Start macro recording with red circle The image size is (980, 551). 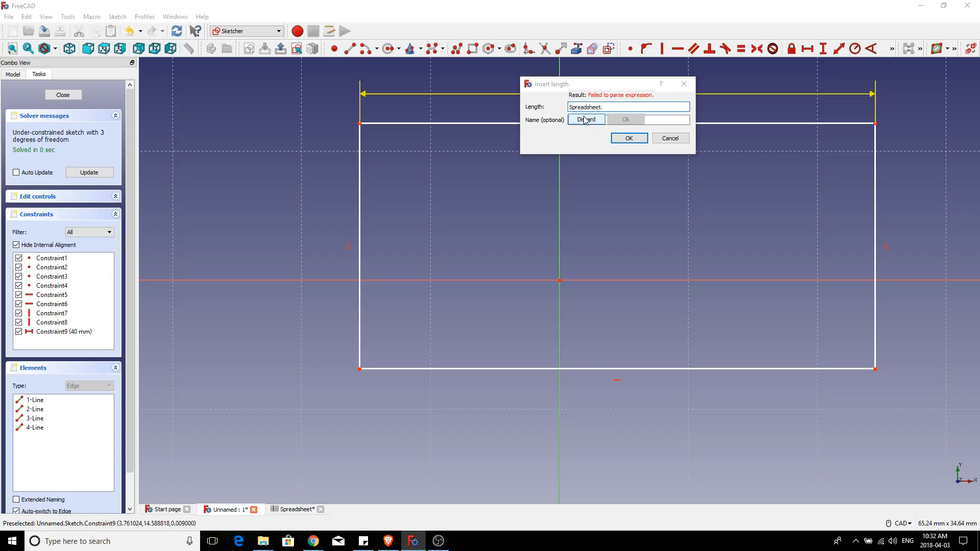coord(297,31)
